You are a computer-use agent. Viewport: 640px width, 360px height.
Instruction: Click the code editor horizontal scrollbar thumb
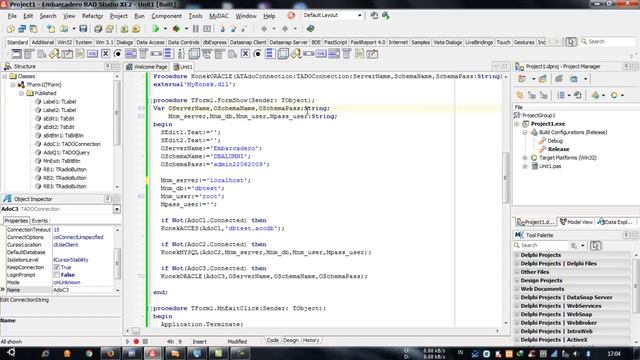[136, 331]
